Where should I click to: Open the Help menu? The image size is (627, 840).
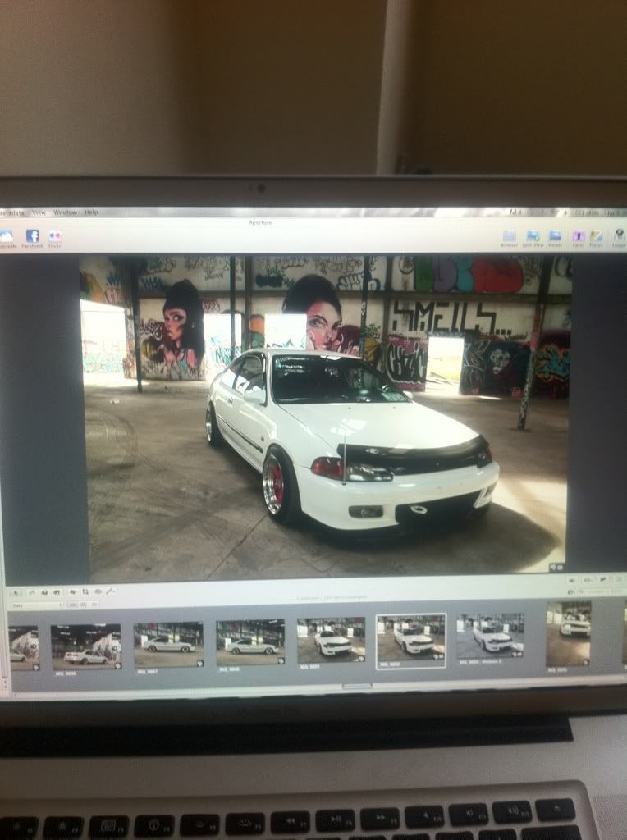90,212
